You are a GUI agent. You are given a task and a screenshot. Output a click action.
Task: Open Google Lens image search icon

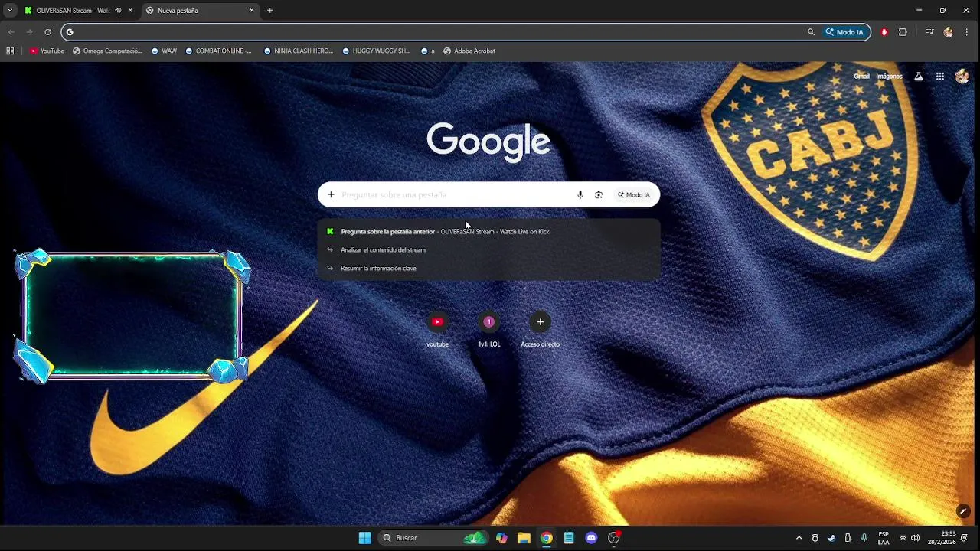[599, 194]
